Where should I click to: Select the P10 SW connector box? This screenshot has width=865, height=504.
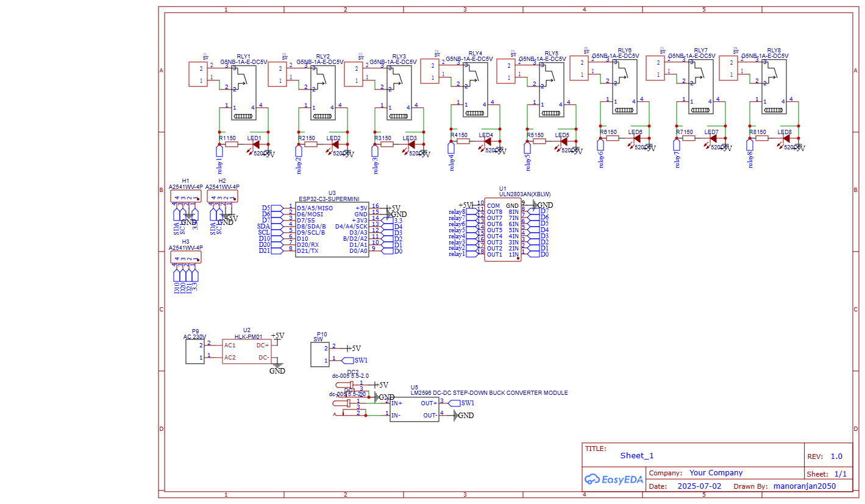tap(320, 354)
